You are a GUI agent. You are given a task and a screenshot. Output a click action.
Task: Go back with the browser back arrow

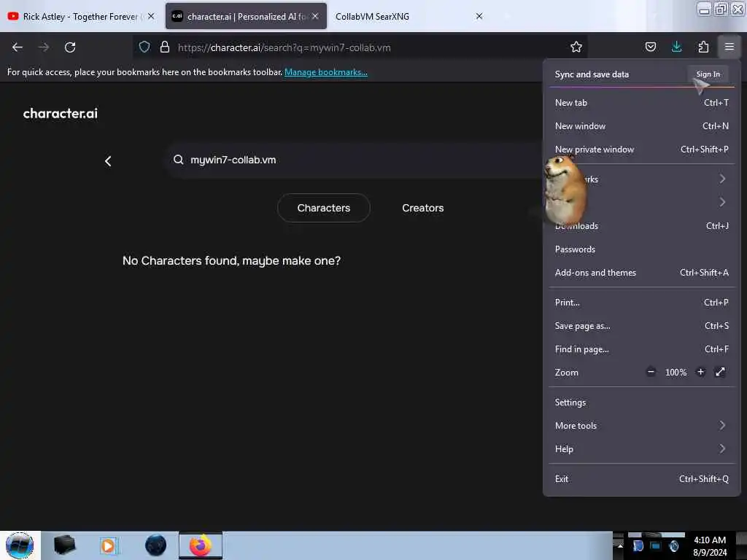coord(18,47)
